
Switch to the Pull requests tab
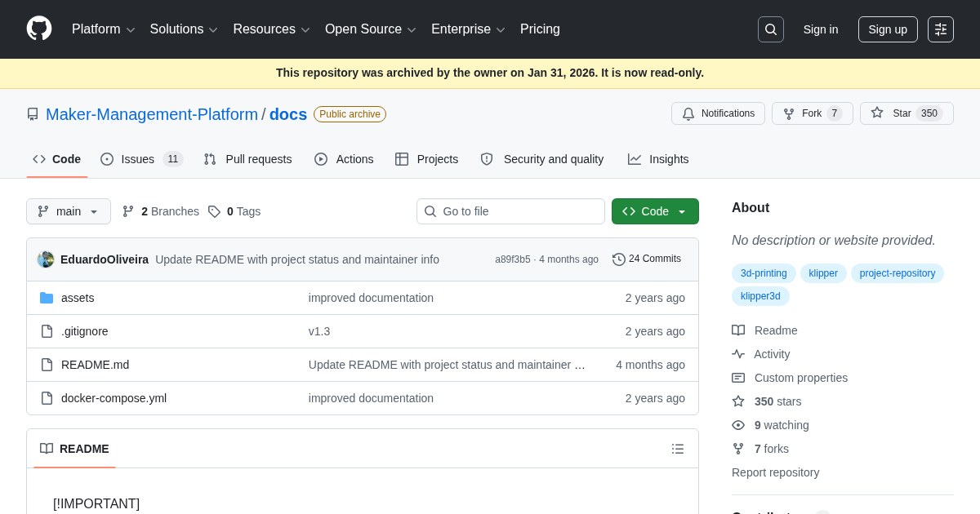[247, 159]
